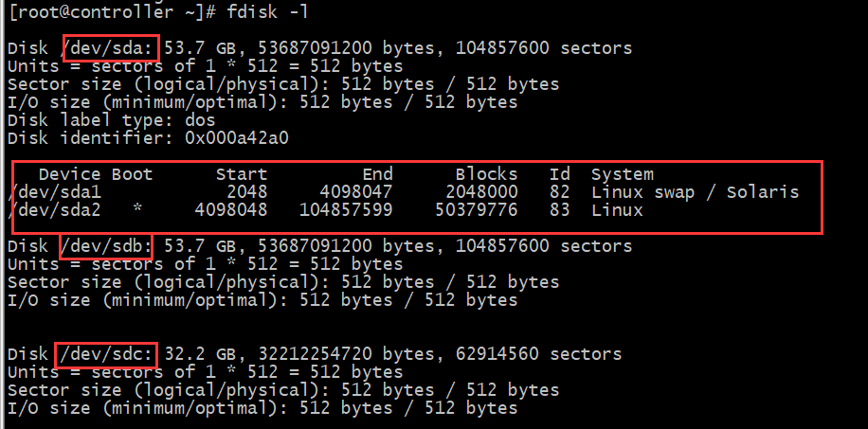This screenshot has height=429, width=868.
Task: Click the System column header
Action: tap(622, 174)
